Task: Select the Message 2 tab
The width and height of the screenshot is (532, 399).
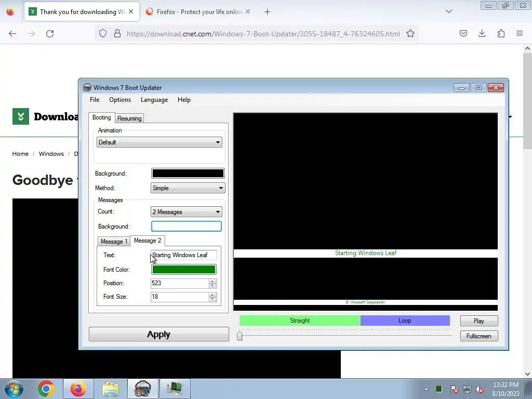Action: 147,241
